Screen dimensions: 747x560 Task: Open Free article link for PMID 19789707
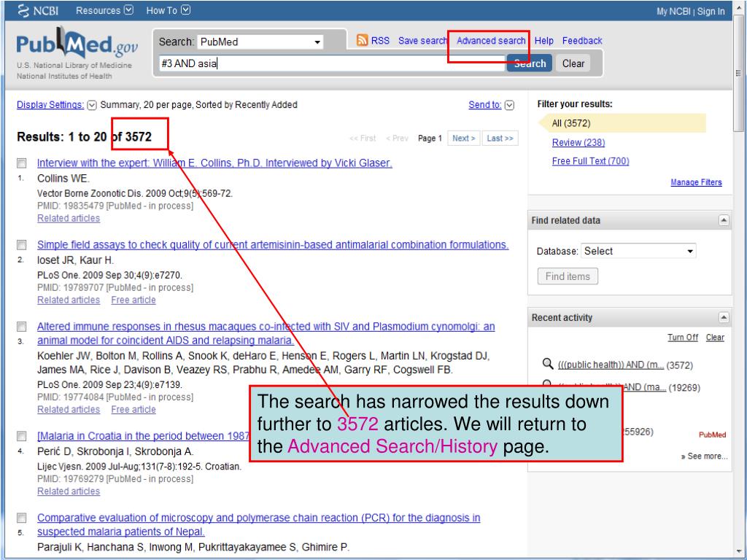(133, 300)
